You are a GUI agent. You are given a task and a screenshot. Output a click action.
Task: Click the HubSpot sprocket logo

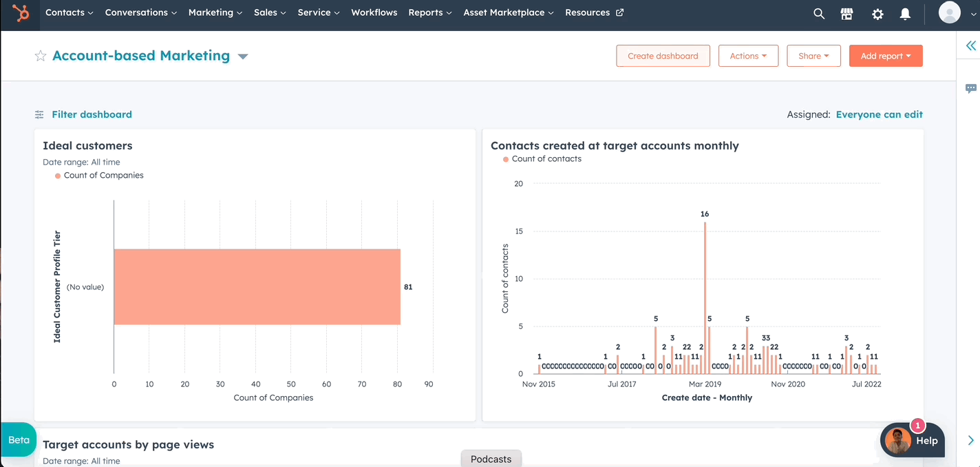point(21,13)
